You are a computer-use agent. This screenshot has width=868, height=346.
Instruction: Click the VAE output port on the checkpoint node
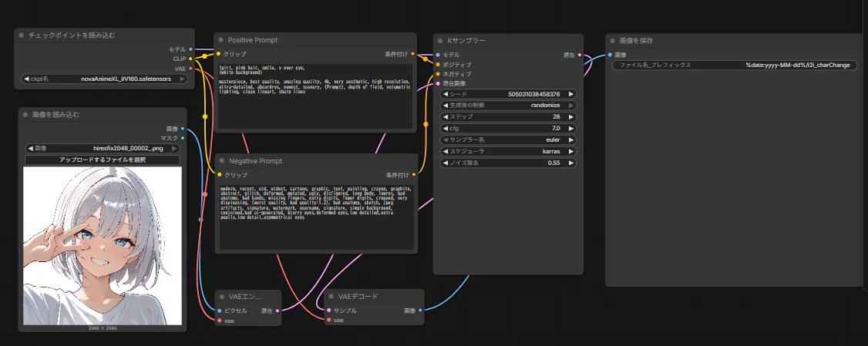point(191,68)
